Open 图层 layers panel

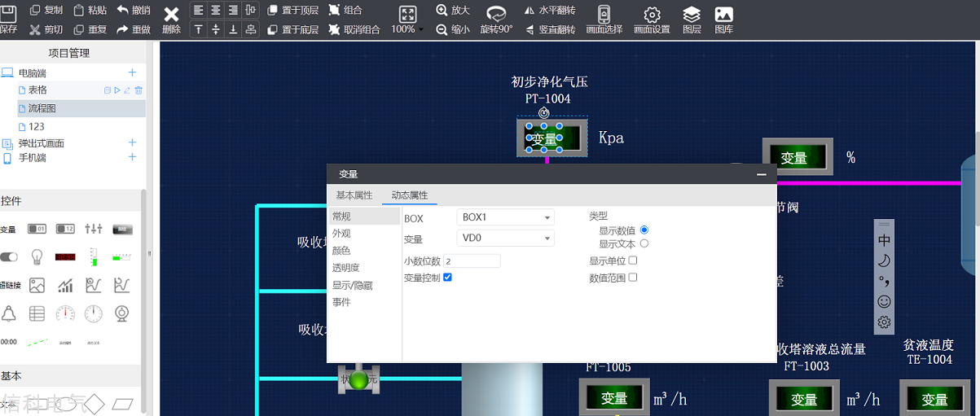pyautogui.click(x=692, y=20)
